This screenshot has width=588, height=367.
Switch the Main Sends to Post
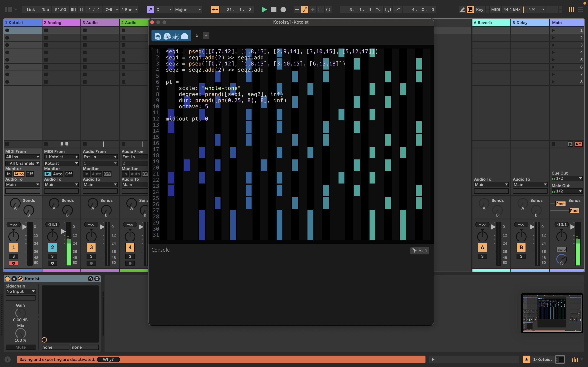(x=560, y=204)
